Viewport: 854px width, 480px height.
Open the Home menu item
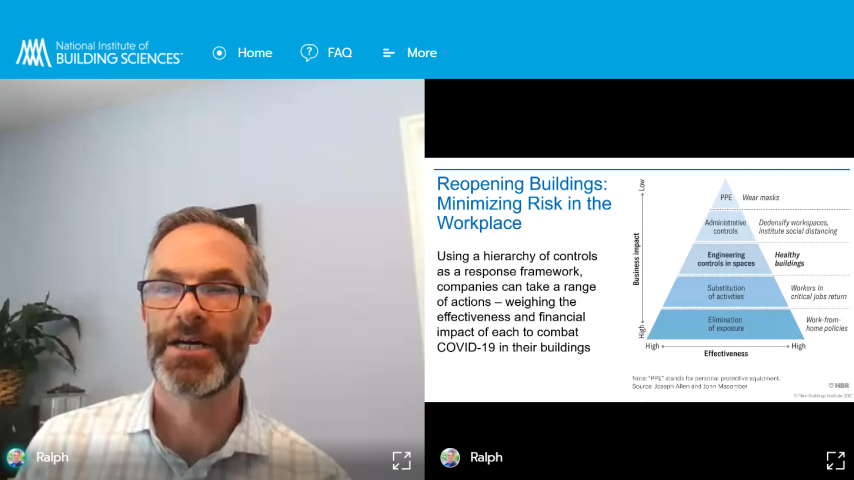click(x=254, y=53)
